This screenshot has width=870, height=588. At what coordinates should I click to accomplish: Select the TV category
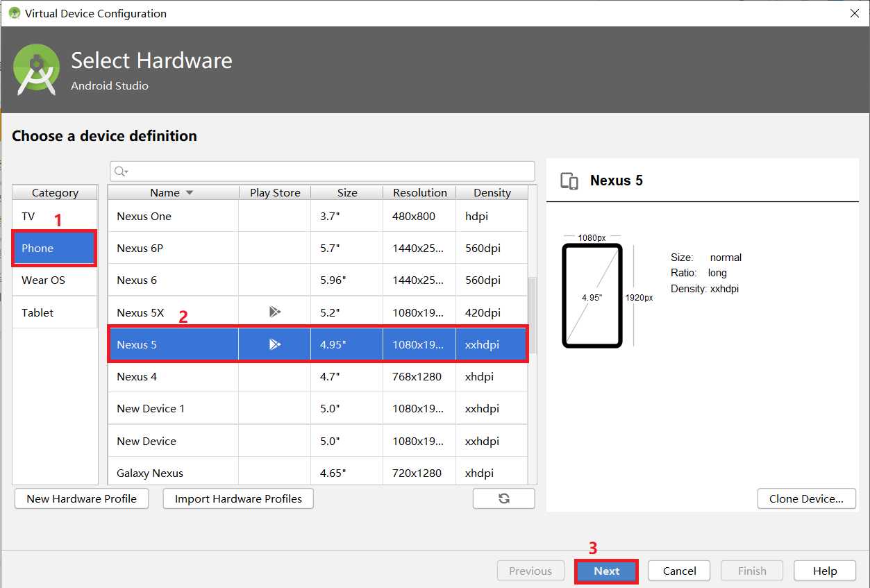pos(55,217)
